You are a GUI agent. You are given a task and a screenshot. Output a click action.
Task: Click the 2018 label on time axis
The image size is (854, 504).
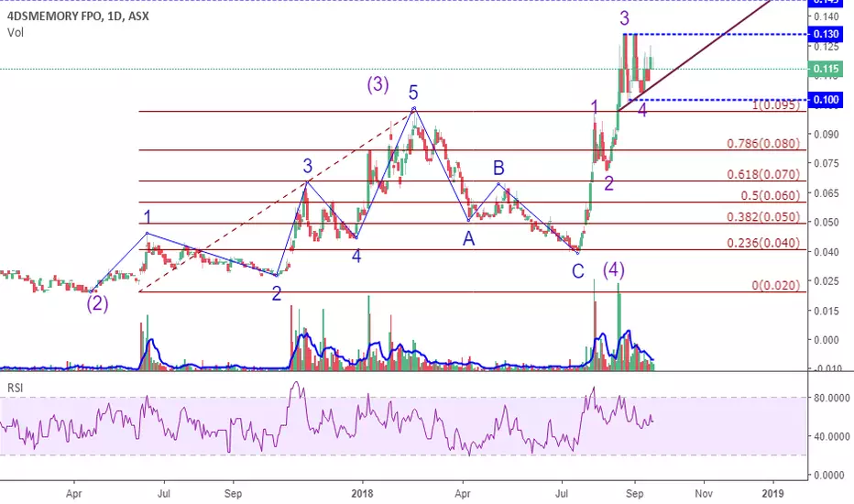pyautogui.click(x=362, y=494)
